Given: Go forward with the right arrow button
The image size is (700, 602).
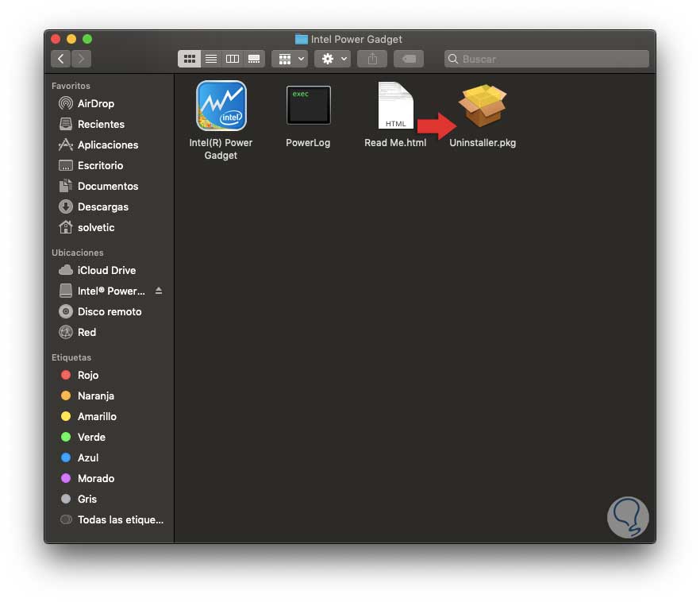Looking at the screenshot, I should pyautogui.click(x=81, y=59).
